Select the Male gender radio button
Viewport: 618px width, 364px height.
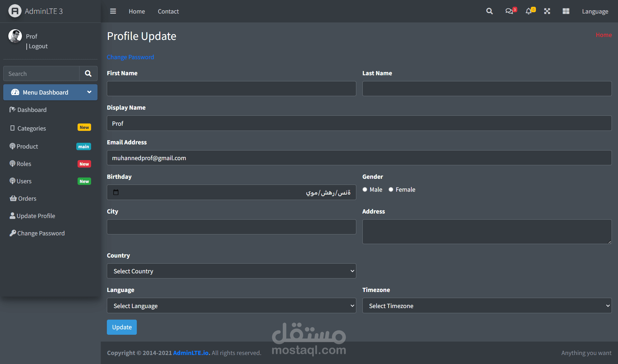[x=365, y=189]
